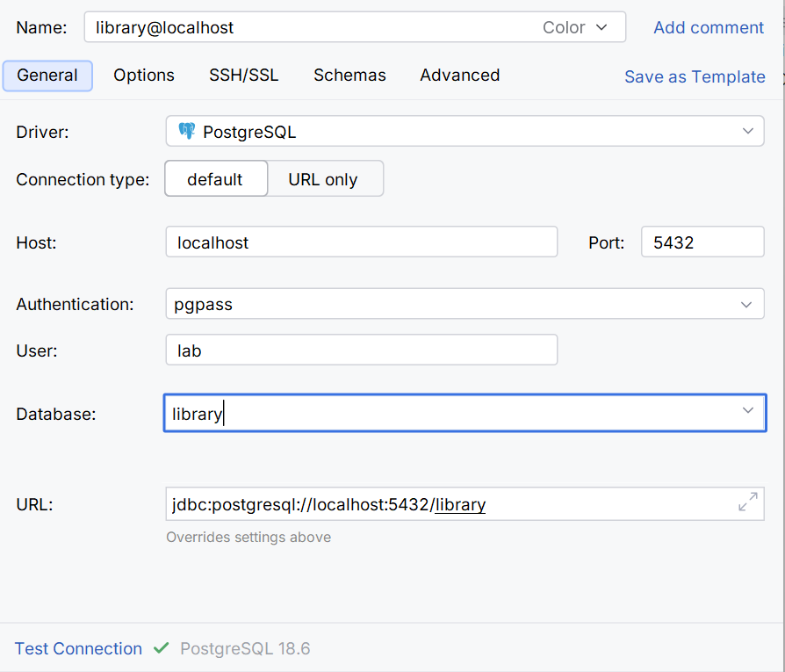This screenshot has height=672, width=785.
Task: Focus the Host field with localhost
Action: [362, 242]
